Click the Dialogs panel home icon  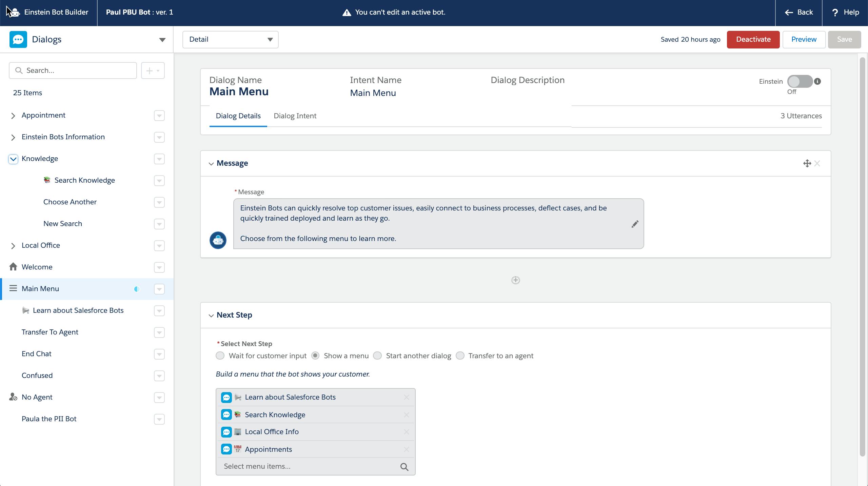pos(13,266)
